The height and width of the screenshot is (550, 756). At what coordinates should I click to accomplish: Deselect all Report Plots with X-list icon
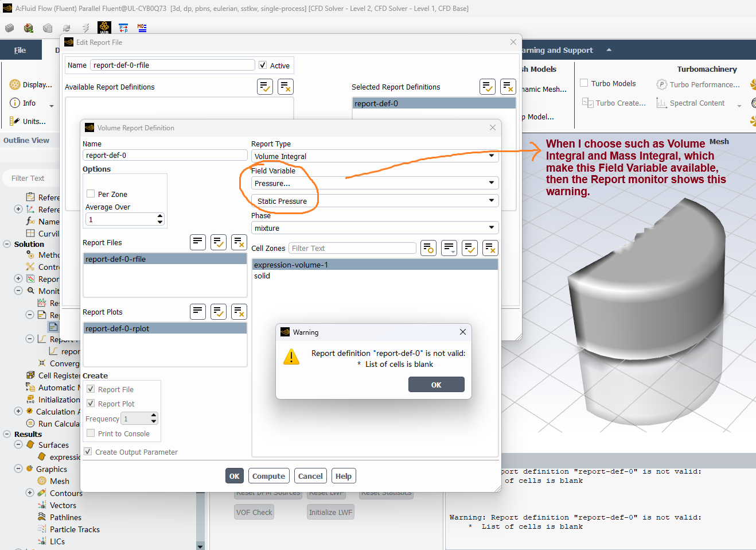(239, 312)
